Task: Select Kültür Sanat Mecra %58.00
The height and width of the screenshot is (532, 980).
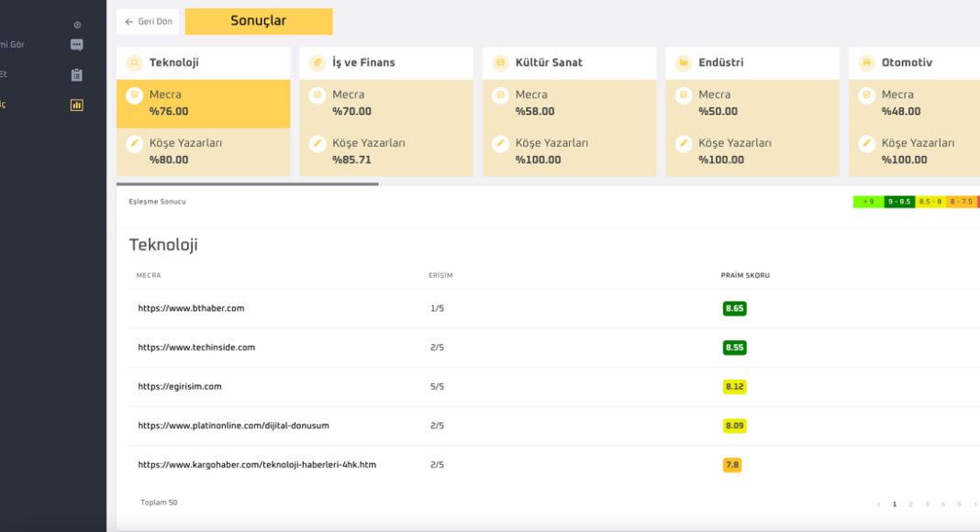Action: pyautogui.click(x=570, y=104)
